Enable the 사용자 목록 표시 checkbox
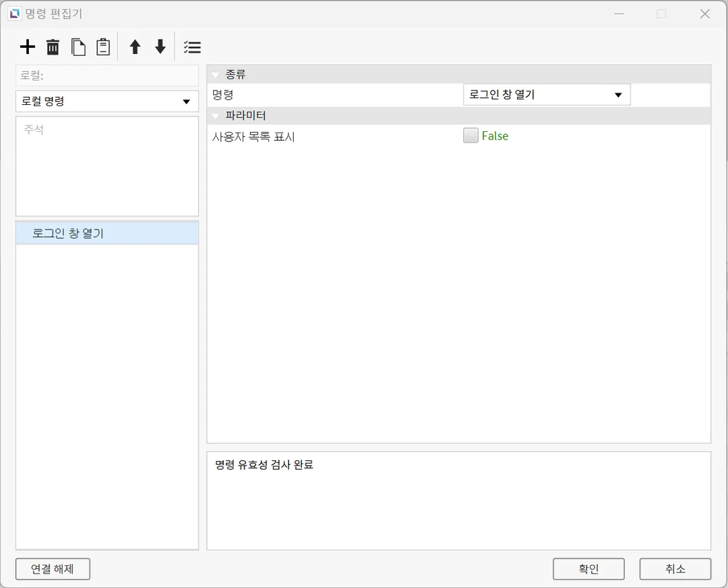728x588 pixels. [x=471, y=136]
